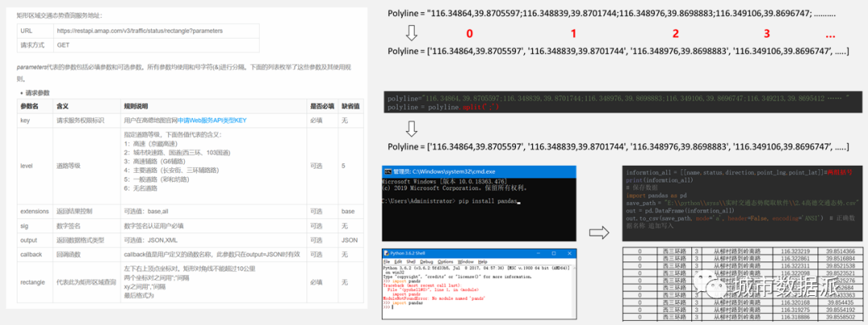
Task: Open the File menu in Python Shell
Action: tap(387, 261)
